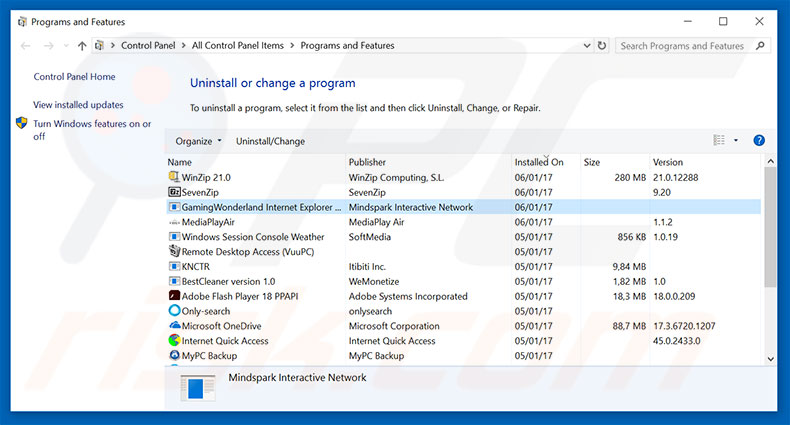790x425 pixels.
Task: Sort by the Installed On column header
Action: 539,162
